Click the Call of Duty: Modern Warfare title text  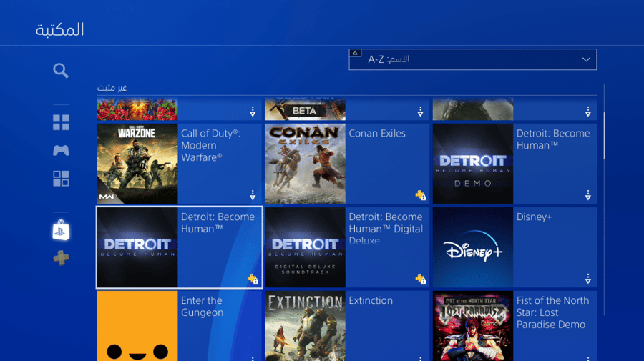pos(210,145)
